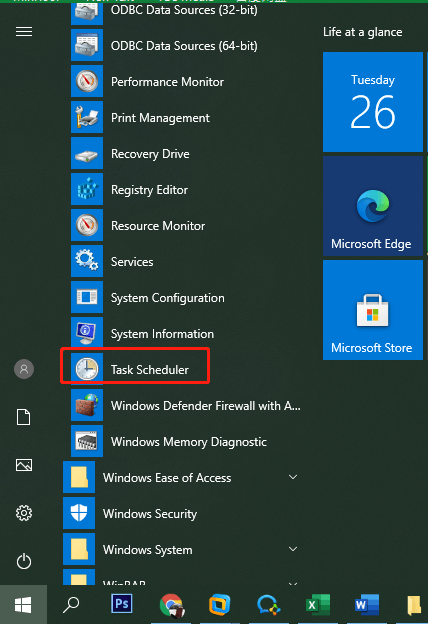Click the 'Resource Monitor' text label
The width and height of the screenshot is (428, 624).
pyautogui.click(x=158, y=226)
